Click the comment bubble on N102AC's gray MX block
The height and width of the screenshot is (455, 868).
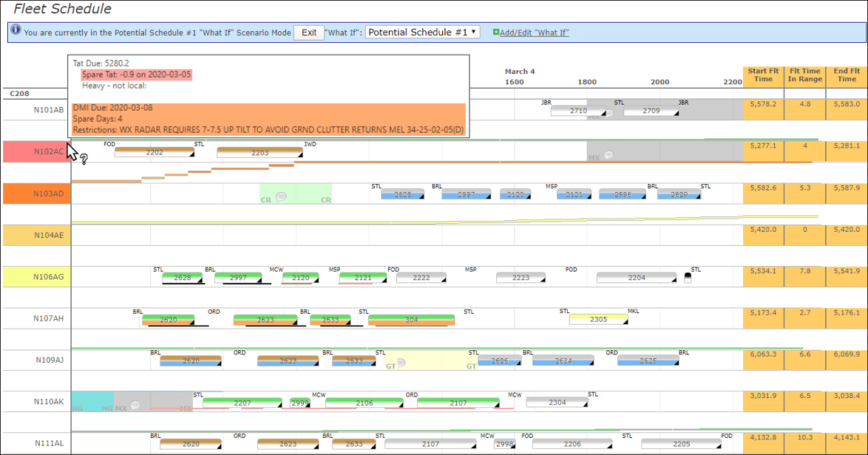click(x=608, y=154)
